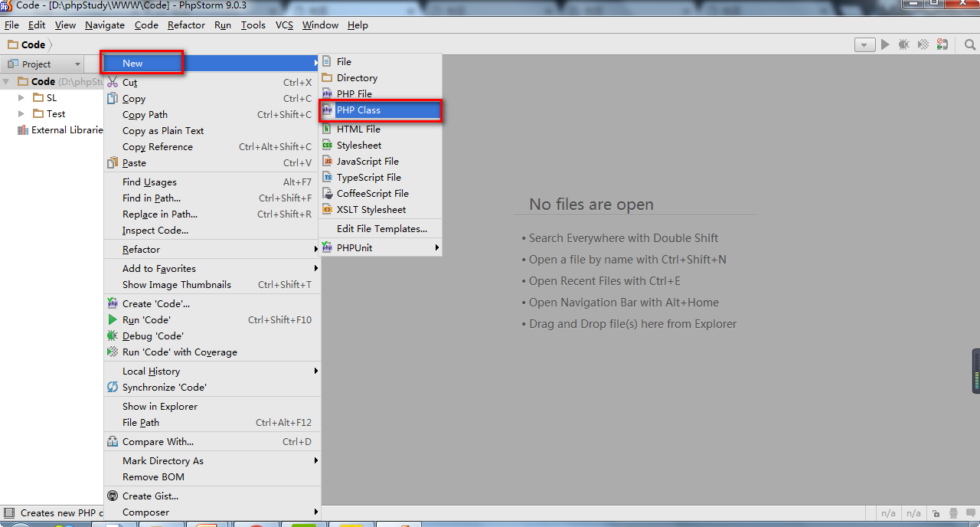The image size is (980, 527).
Task: Select File in the New submenu
Action: coord(381,61)
